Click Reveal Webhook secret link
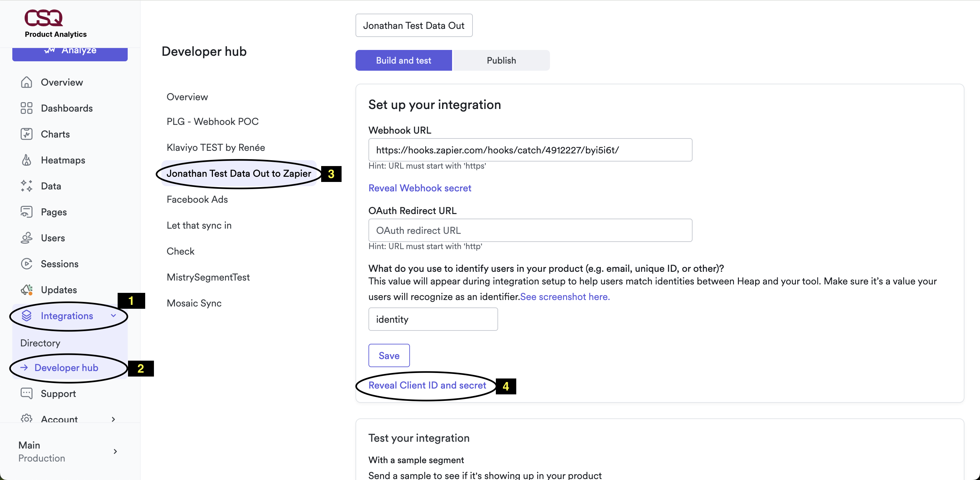The image size is (980, 480). click(x=419, y=188)
